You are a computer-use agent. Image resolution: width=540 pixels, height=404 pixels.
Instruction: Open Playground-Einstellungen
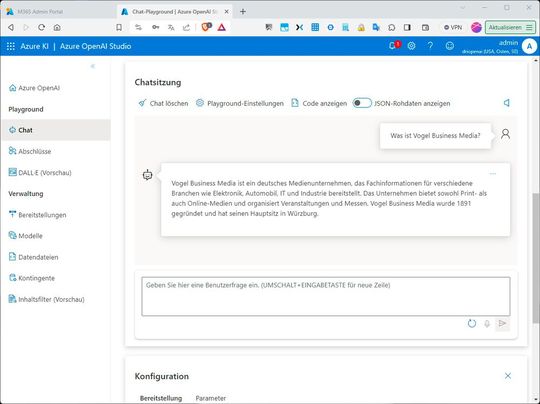coord(240,103)
